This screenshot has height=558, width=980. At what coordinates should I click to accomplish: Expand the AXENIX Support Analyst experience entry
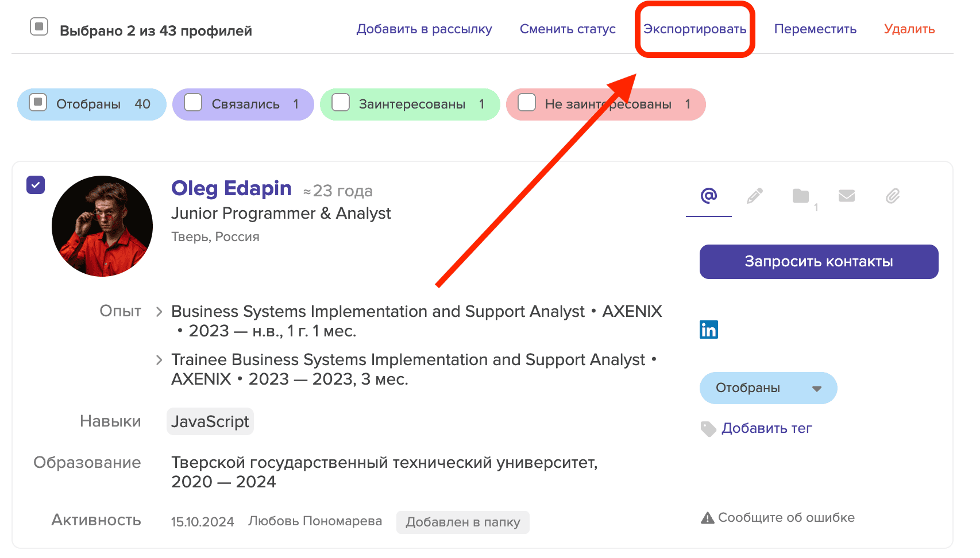click(159, 312)
